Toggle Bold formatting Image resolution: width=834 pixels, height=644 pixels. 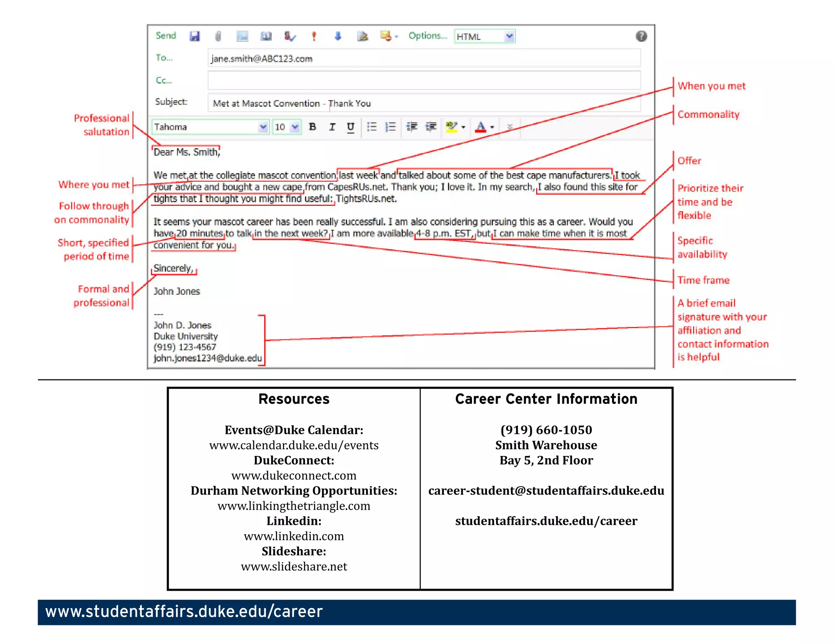click(x=312, y=127)
